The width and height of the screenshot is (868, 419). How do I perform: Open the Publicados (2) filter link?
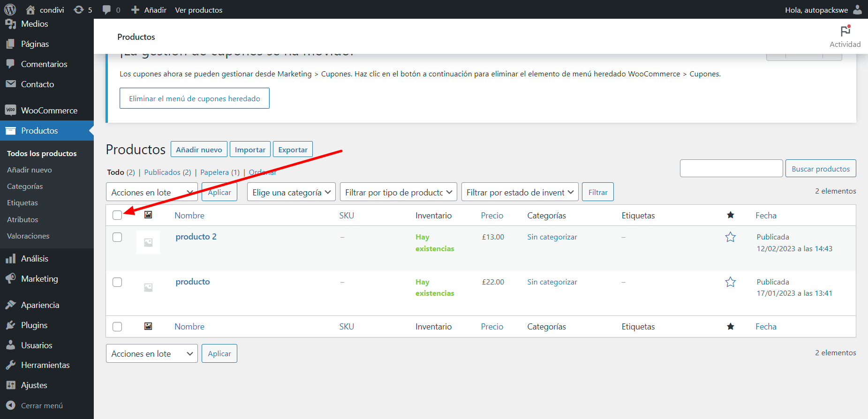pos(167,172)
